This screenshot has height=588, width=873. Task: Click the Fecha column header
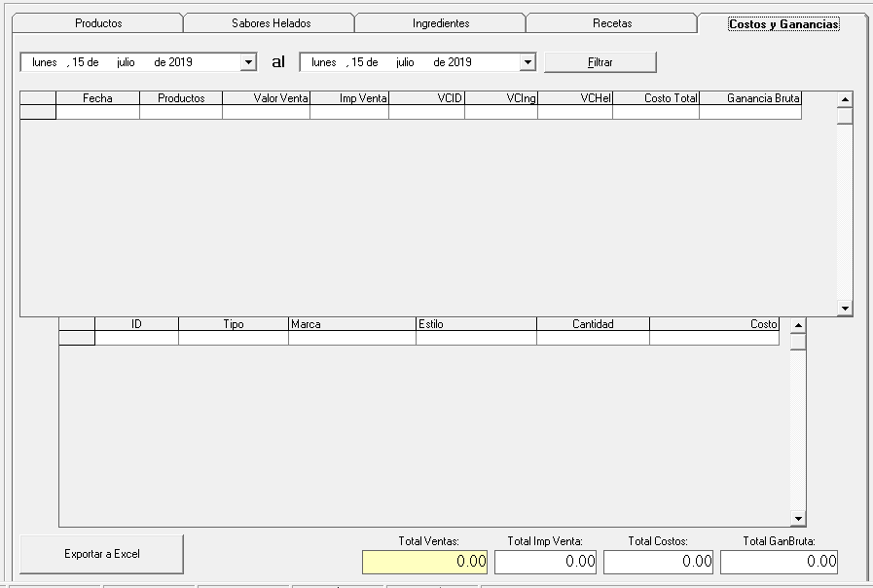pos(97,98)
